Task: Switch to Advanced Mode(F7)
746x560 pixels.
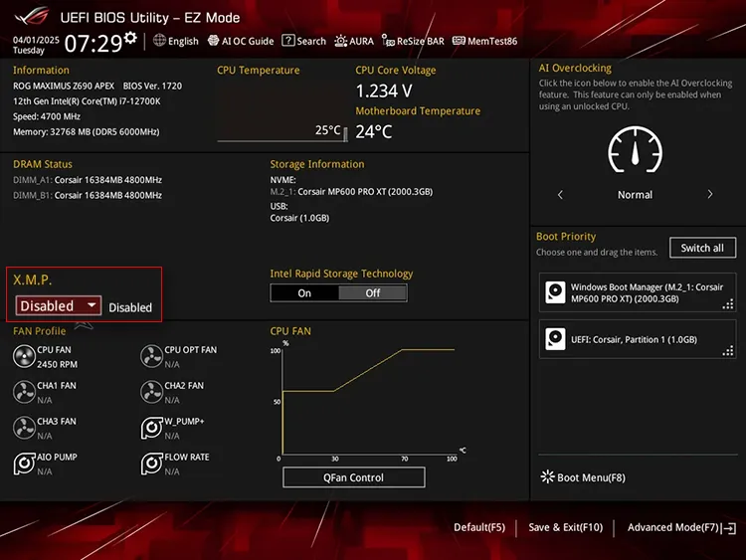Action: pyautogui.click(x=681, y=527)
